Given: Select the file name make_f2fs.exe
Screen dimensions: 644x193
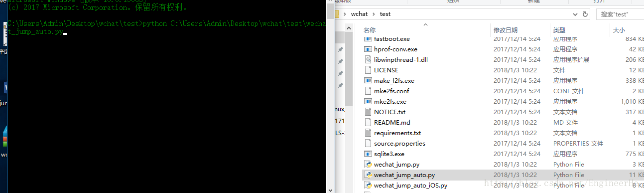Looking at the screenshot, I should click(x=394, y=80).
